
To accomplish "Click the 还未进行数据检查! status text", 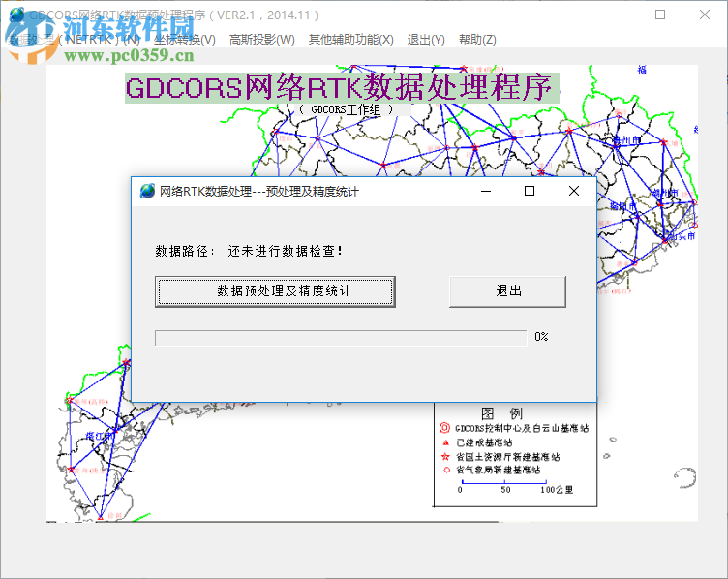I will [286, 251].
